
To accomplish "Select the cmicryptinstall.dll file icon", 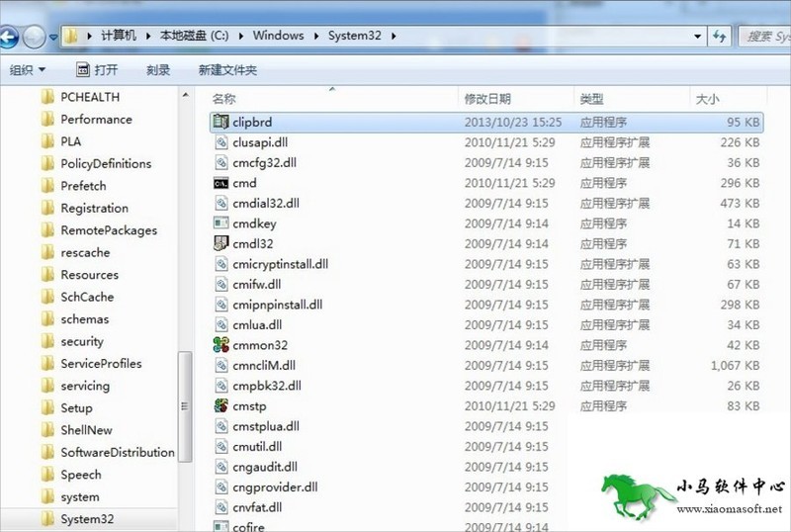I will [220, 263].
